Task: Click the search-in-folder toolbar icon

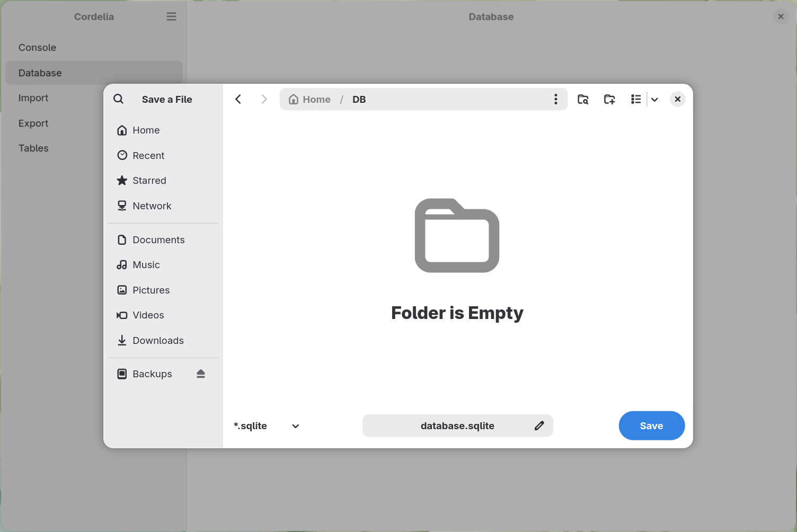Action: (583, 99)
